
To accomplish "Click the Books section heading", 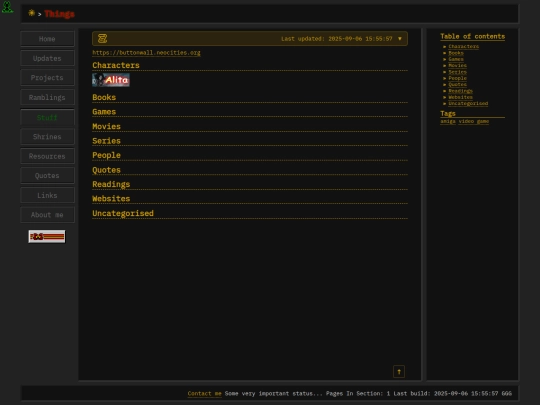I will pos(104,97).
